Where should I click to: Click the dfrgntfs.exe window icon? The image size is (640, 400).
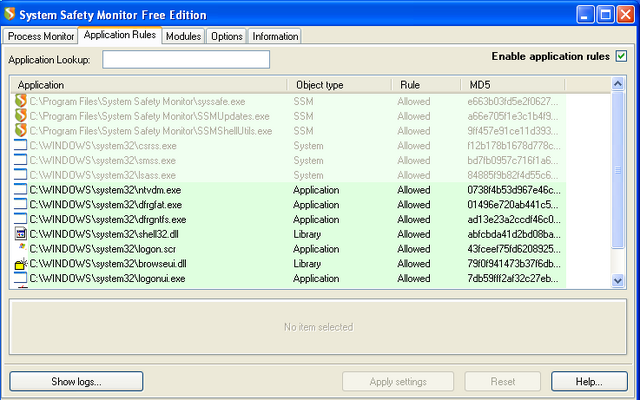click(x=20, y=219)
